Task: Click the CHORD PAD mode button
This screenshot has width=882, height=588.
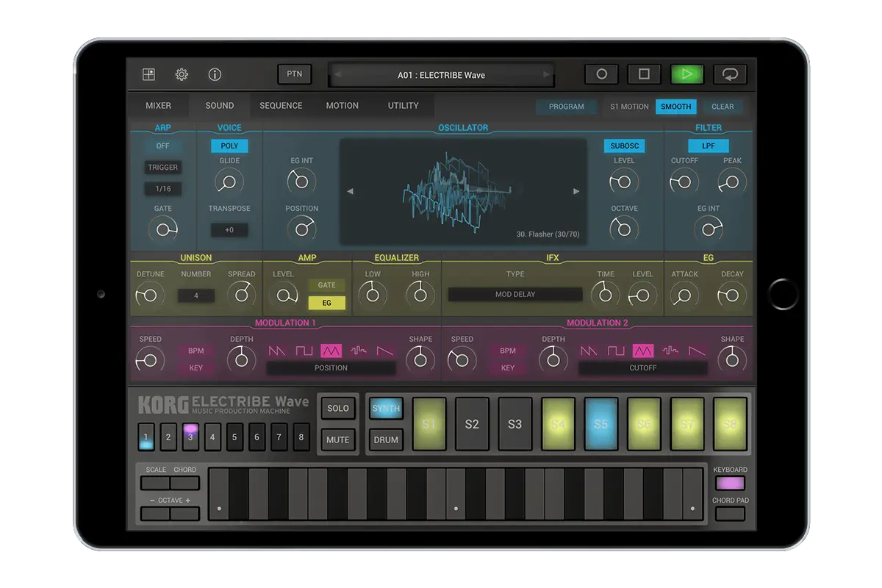Action: [730, 513]
